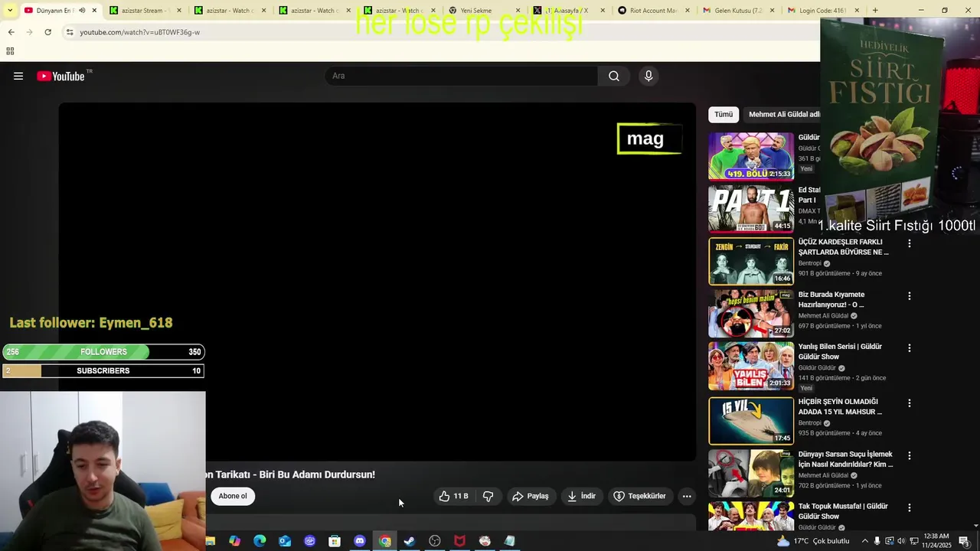Go back with browser back arrow
Viewport: 980px width, 551px height.
pos(11,32)
